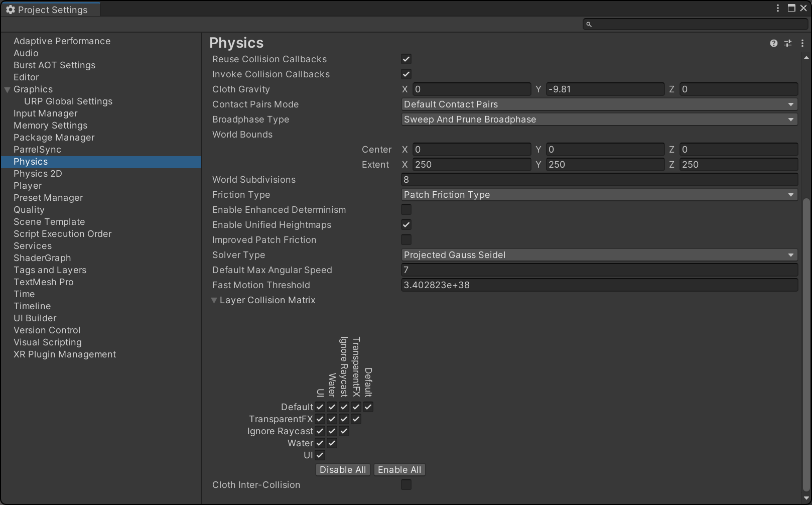Click Disable All collision button
The image size is (812, 505).
343,470
